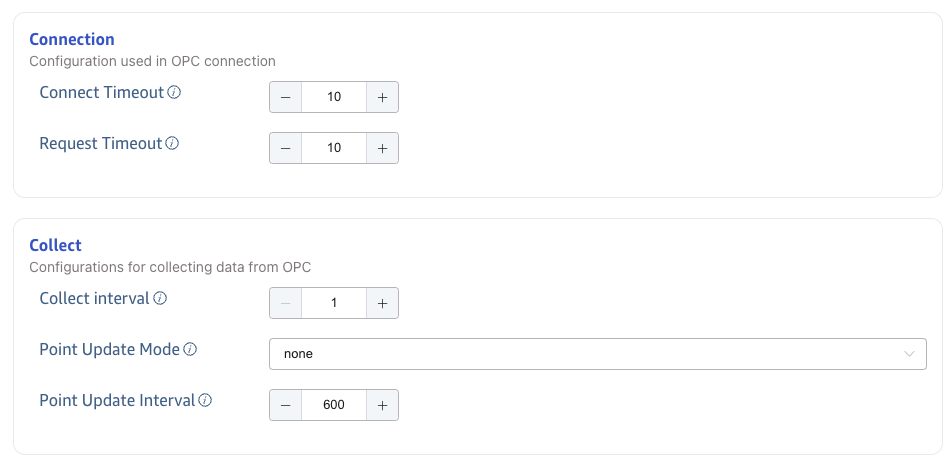This screenshot has height=468, width=949.
Task: Focus the Request Timeout number field
Action: [x=334, y=148]
